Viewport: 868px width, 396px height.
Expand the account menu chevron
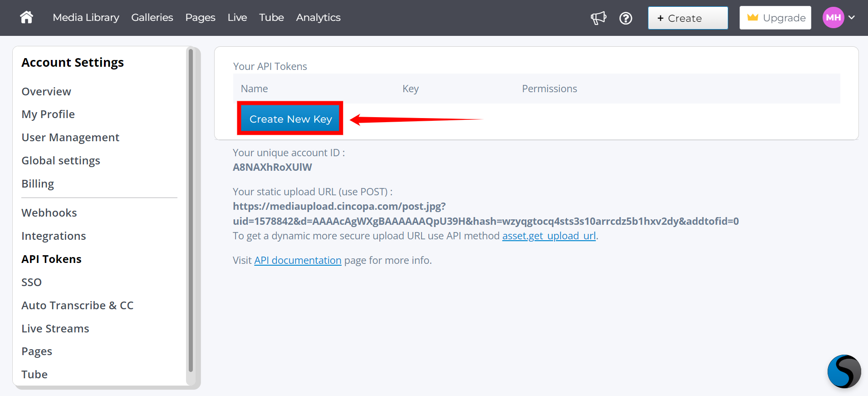[x=852, y=18]
